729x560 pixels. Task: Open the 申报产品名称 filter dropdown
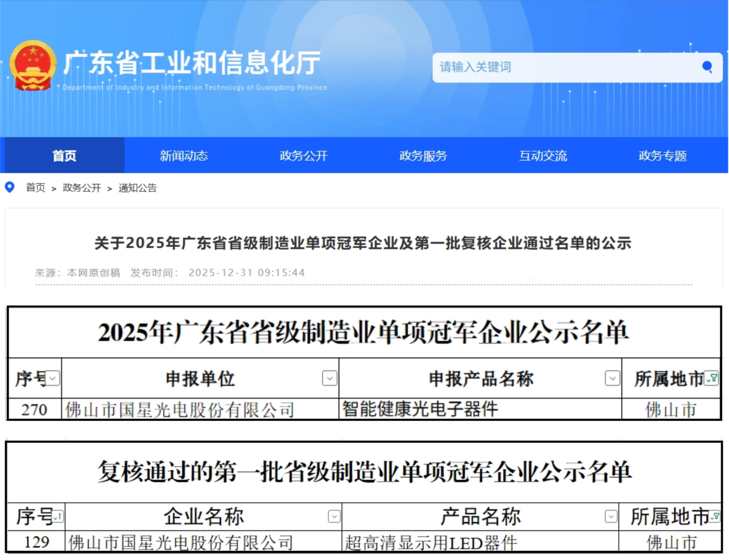click(x=612, y=379)
